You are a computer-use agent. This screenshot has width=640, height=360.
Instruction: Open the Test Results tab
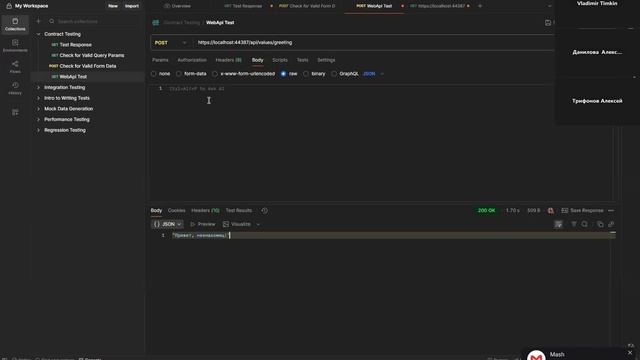(238, 211)
